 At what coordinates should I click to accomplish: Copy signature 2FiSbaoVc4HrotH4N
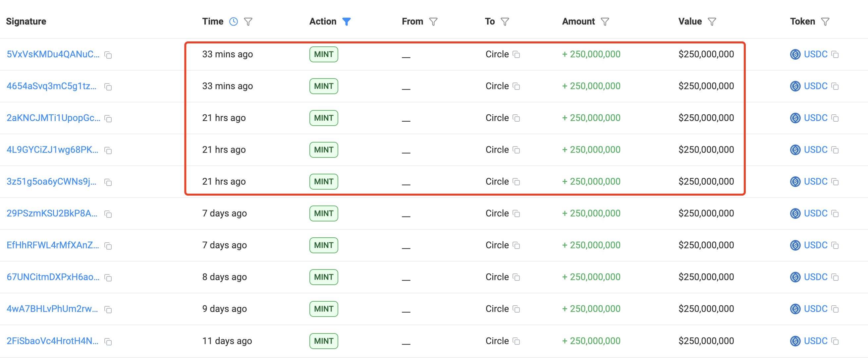point(108,342)
